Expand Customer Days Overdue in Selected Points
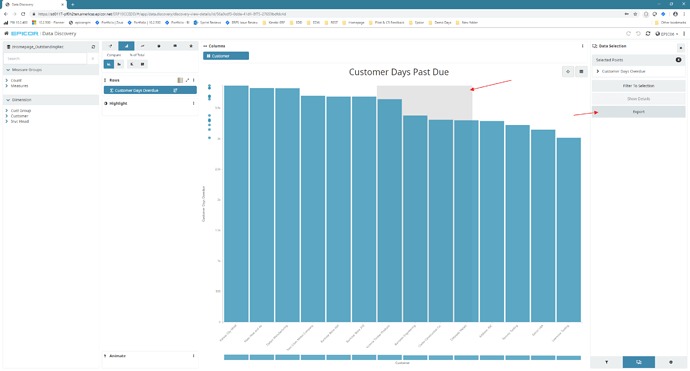This screenshot has width=690, height=371. click(x=598, y=71)
